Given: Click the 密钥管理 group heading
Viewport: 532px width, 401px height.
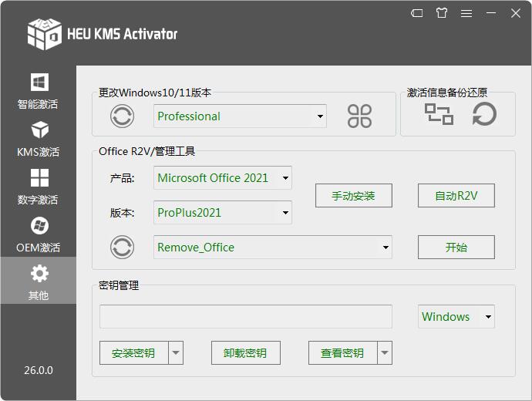Looking at the screenshot, I should point(119,285).
